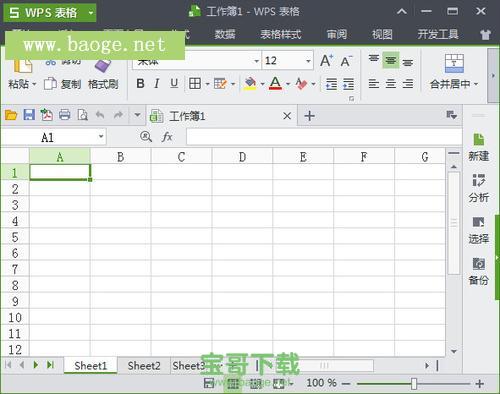Viewport: 500px width, 394px height.
Task: Click the name box showing A1
Action: (53, 137)
